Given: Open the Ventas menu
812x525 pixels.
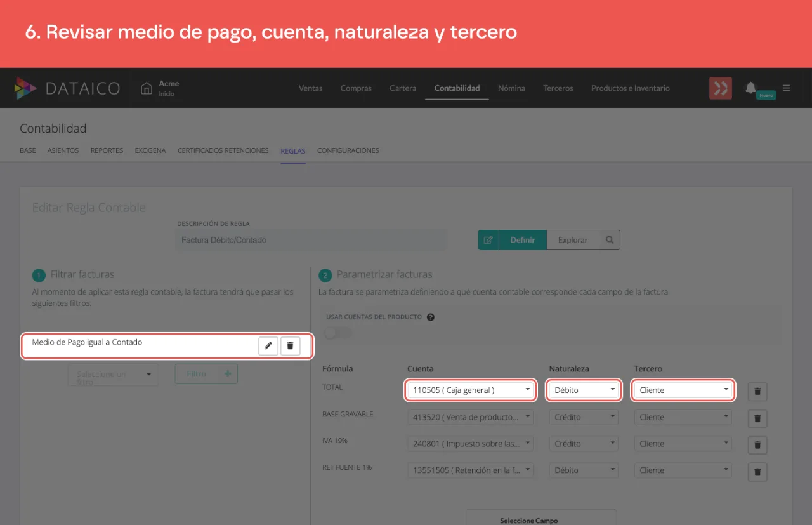Looking at the screenshot, I should [311, 88].
